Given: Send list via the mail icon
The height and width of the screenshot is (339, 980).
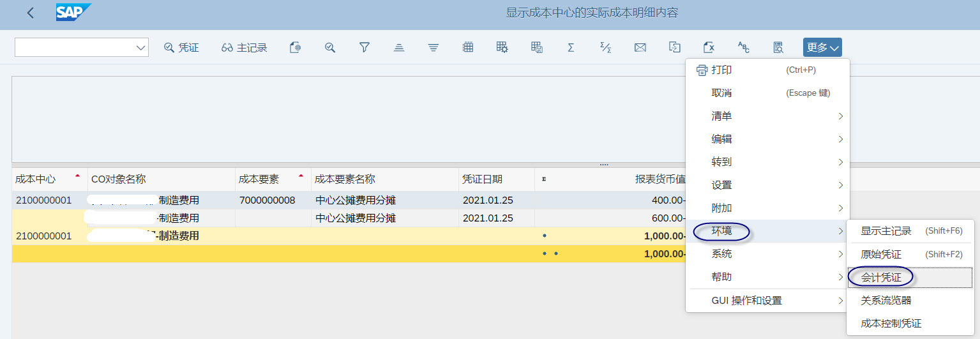Looking at the screenshot, I should coord(640,47).
